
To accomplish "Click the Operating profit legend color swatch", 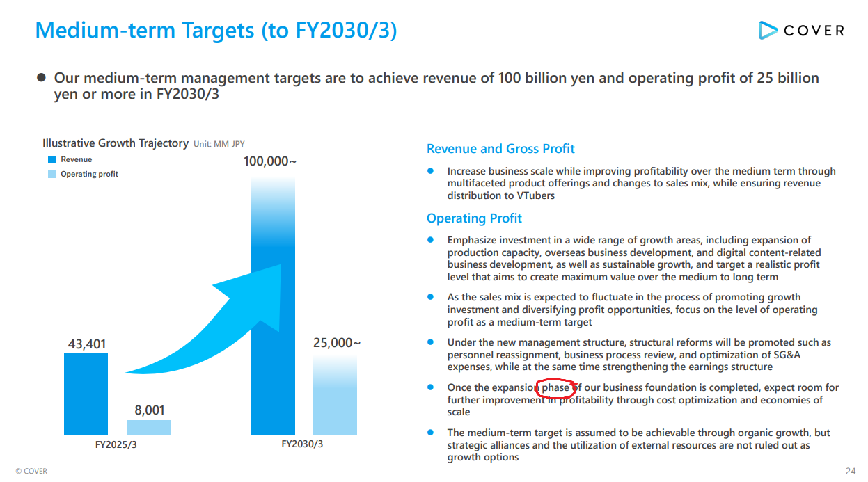I will [52, 174].
